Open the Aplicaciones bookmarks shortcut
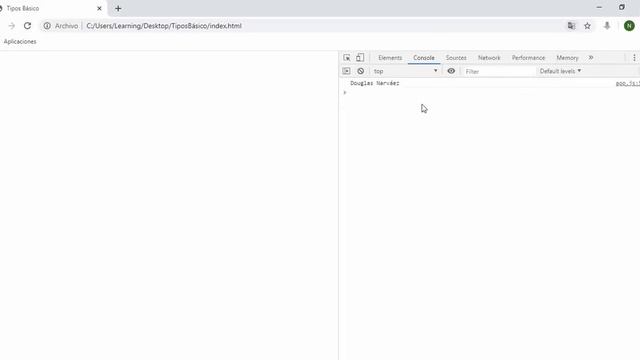 pyautogui.click(x=20, y=42)
